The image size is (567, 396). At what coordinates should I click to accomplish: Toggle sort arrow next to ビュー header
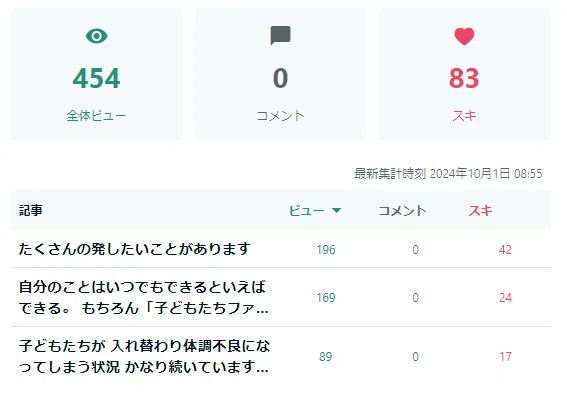point(336,210)
